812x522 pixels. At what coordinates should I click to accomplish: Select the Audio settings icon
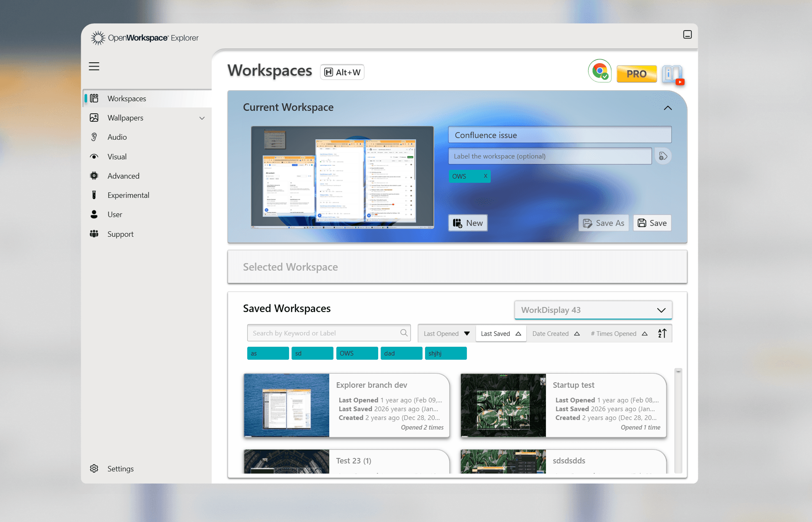[x=95, y=137]
